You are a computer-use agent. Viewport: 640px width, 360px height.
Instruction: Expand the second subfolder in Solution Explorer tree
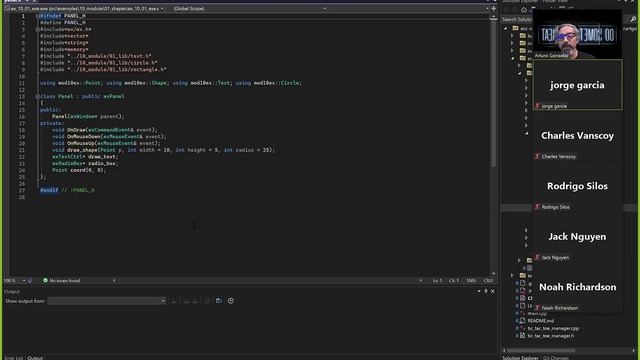[x=512, y=43]
